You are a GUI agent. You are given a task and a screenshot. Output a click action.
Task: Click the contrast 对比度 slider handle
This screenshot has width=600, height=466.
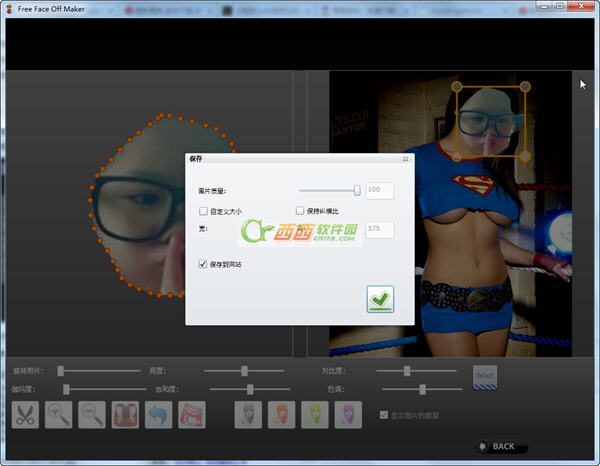pos(407,371)
